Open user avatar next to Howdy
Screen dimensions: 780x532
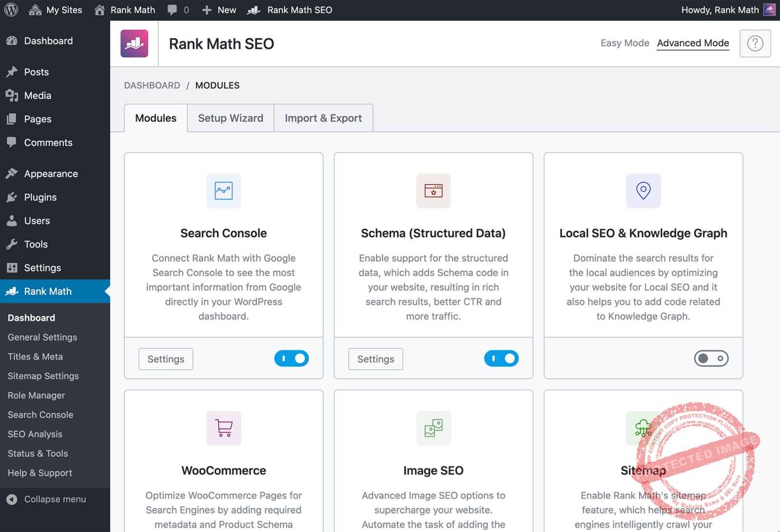[x=769, y=10]
